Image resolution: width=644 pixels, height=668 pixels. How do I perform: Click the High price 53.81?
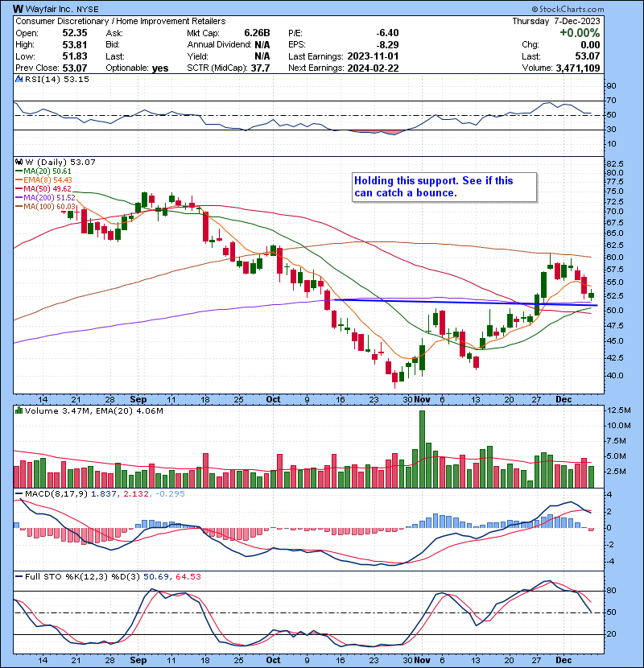tap(75, 45)
